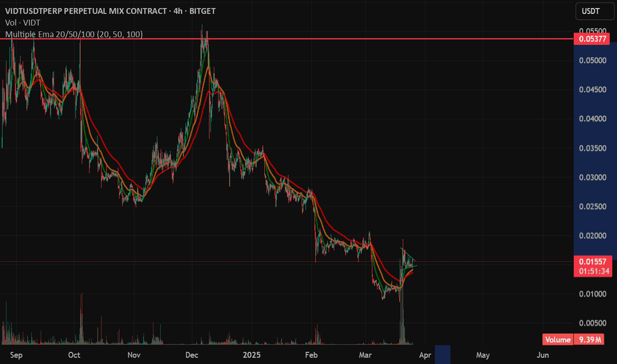Click the Oct label on time axis
617x364 pixels.
[x=74, y=355]
